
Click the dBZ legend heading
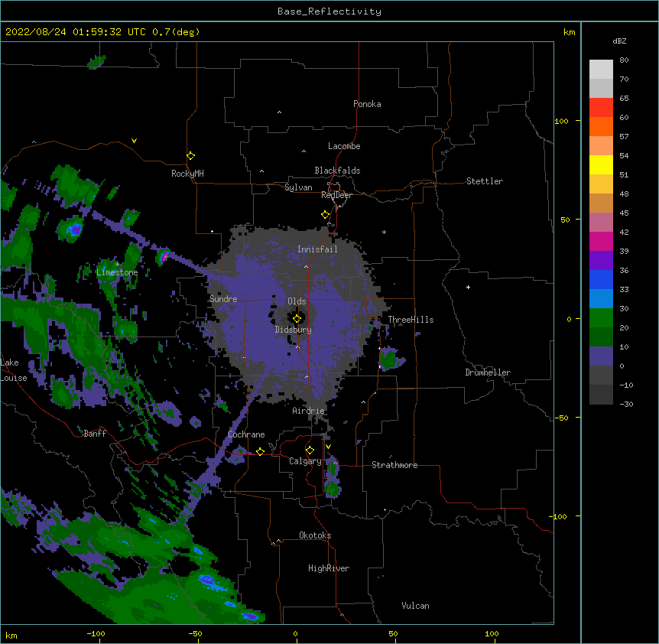pos(619,41)
